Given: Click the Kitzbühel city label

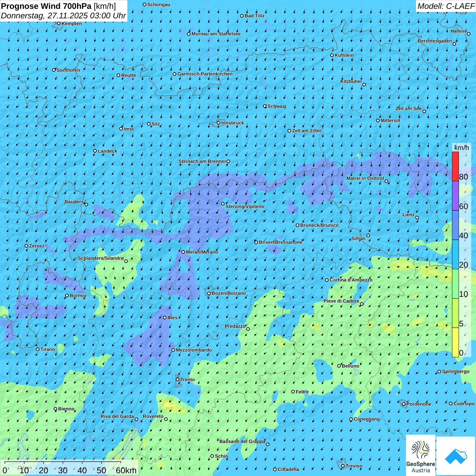Looking at the screenshot, I should click(x=351, y=81).
